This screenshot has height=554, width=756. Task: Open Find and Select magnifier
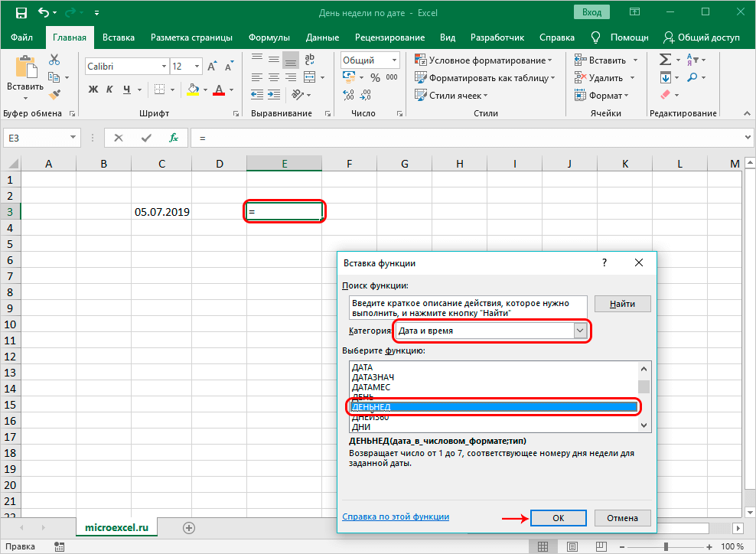point(692,77)
